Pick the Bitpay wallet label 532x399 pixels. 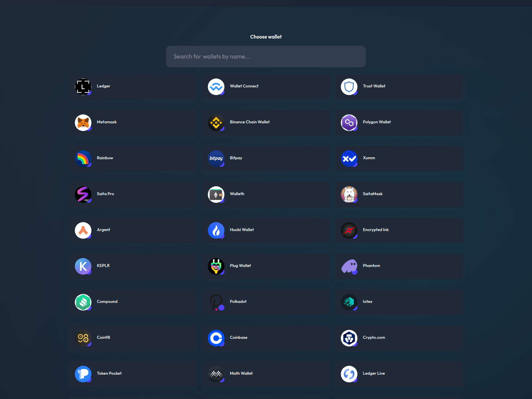point(236,158)
